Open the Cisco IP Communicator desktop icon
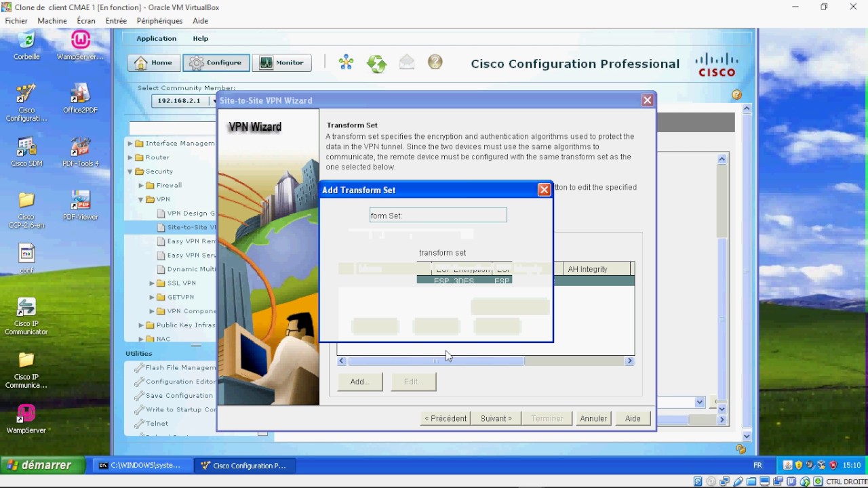This screenshot has width=868, height=488. pos(26,317)
